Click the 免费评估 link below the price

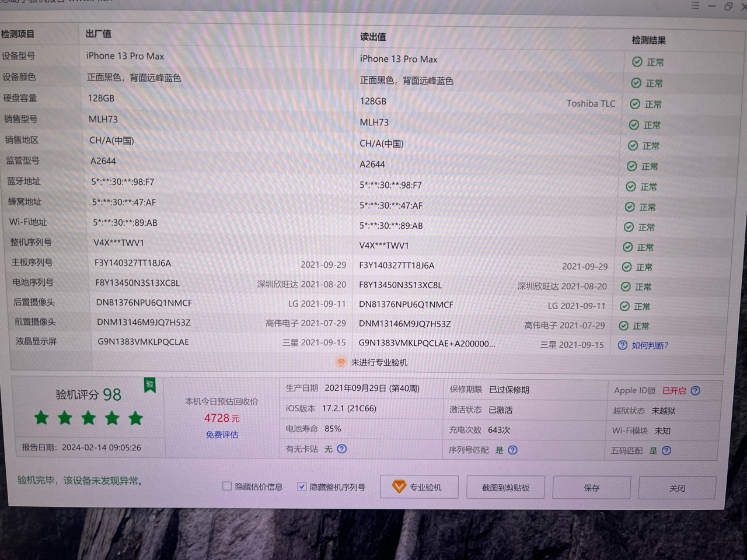point(222,434)
